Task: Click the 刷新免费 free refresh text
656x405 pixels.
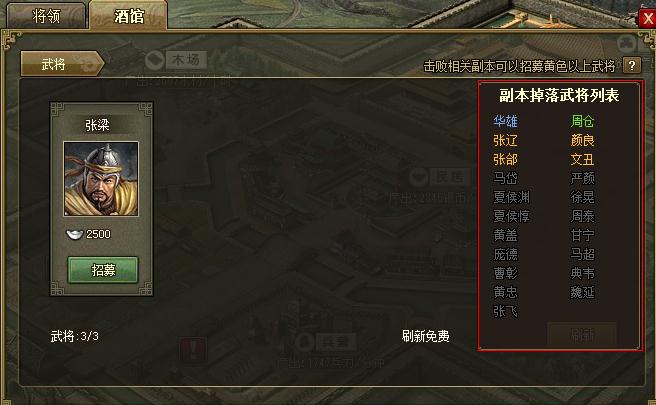Action: [x=425, y=336]
